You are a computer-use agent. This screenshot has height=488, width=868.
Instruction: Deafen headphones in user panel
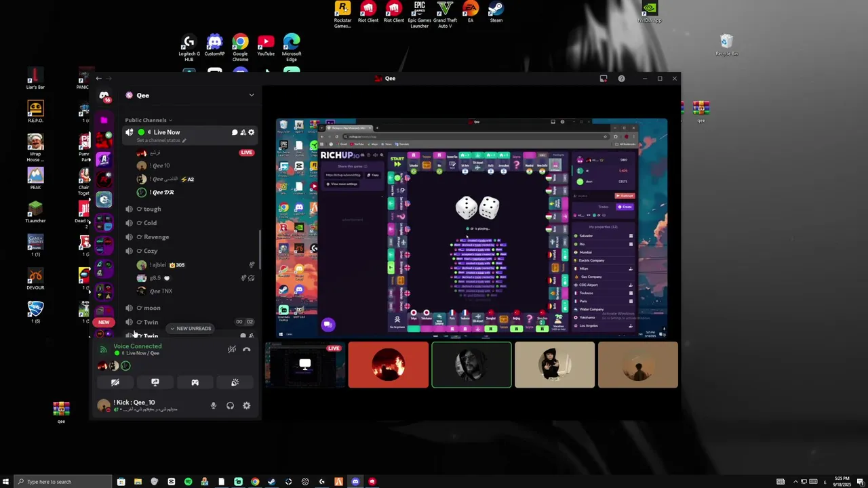pos(230,405)
